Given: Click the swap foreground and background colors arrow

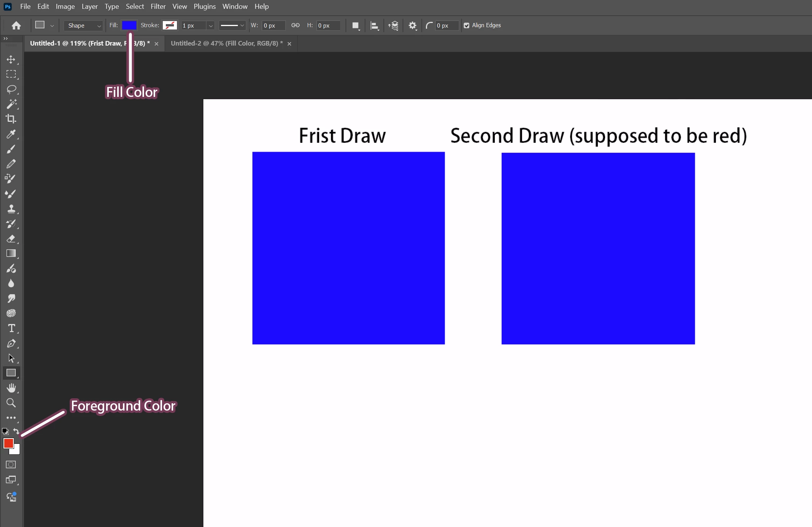Looking at the screenshot, I should pos(16,431).
